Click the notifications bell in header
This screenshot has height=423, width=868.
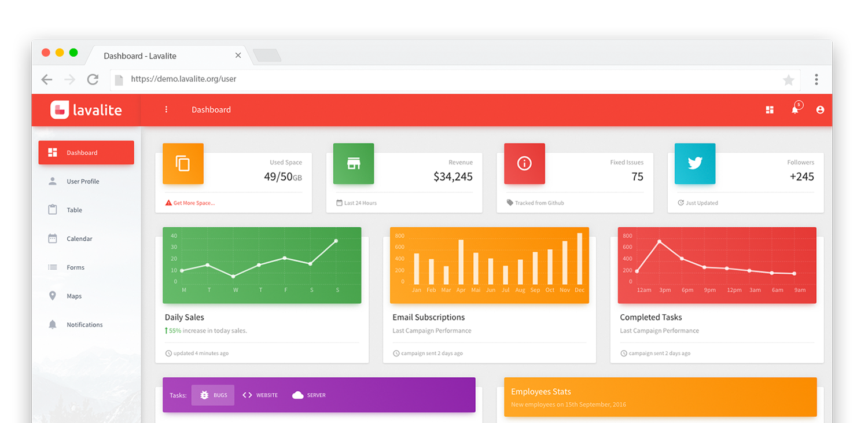(x=795, y=109)
